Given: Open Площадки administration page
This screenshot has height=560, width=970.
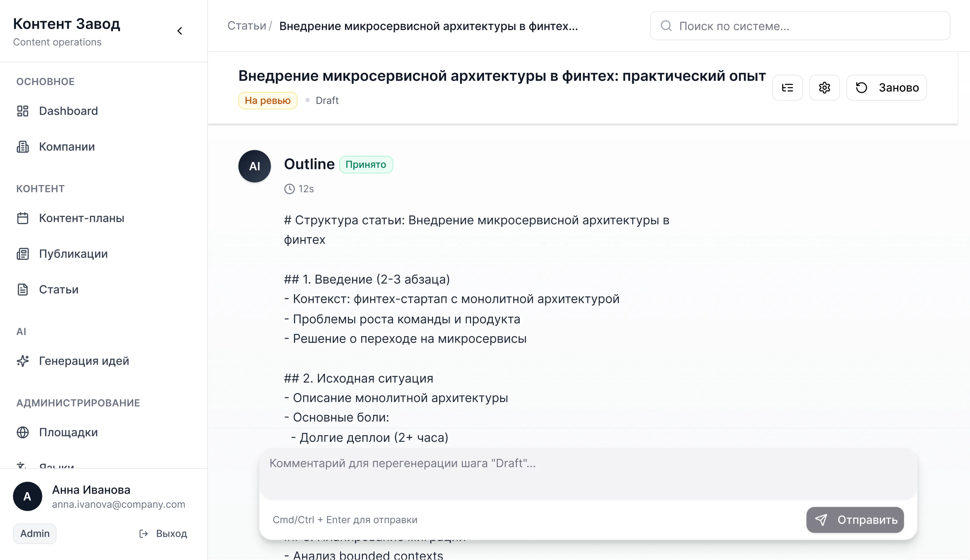Looking at the screenshot, I should [68, 432].
